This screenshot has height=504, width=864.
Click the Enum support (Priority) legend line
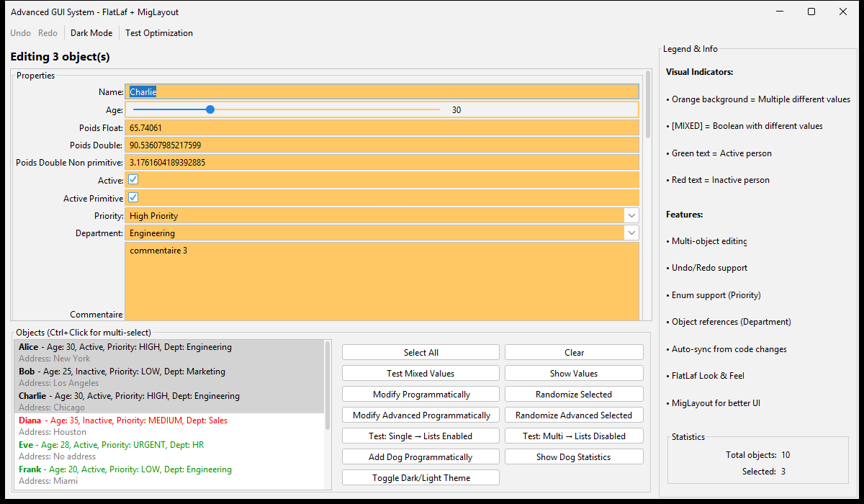(x=714, y=295)
